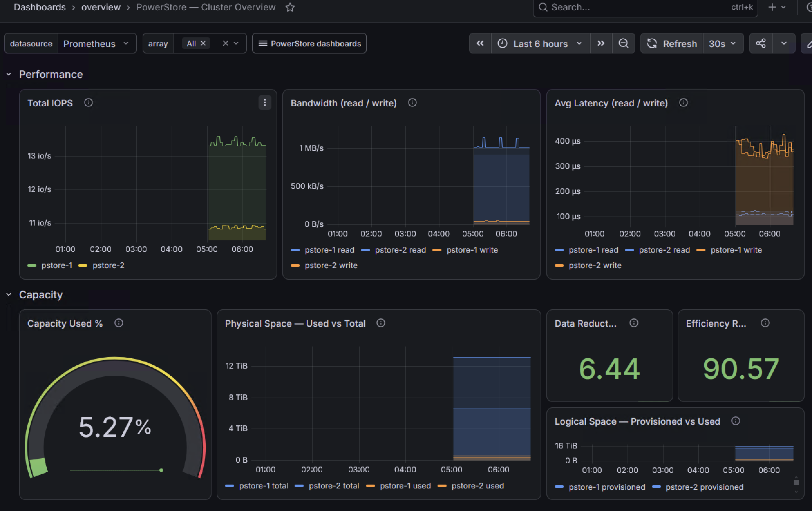
Task: Expand the array variable dropdown
Action: [236, 43]
